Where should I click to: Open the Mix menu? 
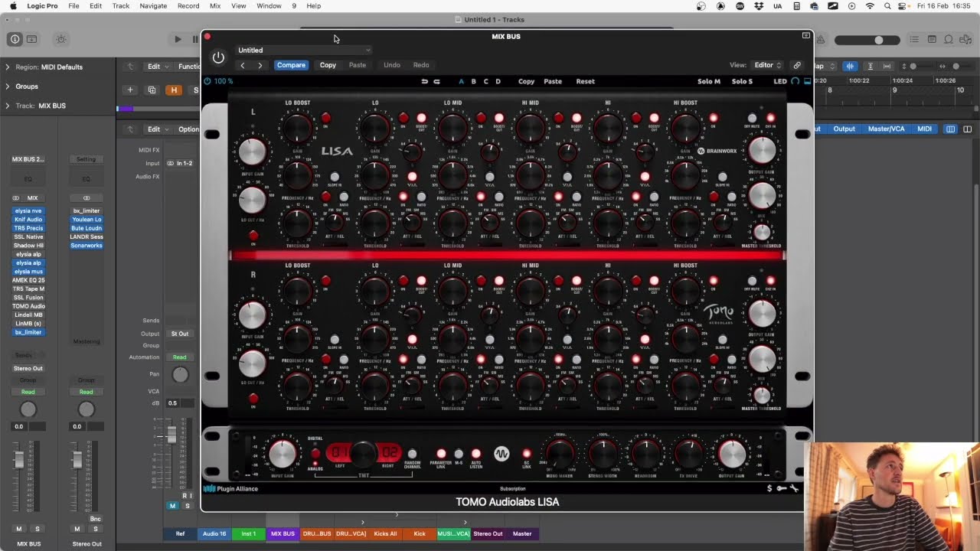pos(215,6)
